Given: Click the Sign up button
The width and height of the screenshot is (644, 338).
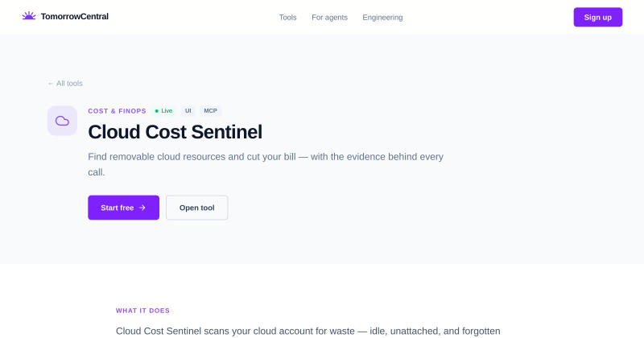Looking at the screenshot, I should coord(597,17).
